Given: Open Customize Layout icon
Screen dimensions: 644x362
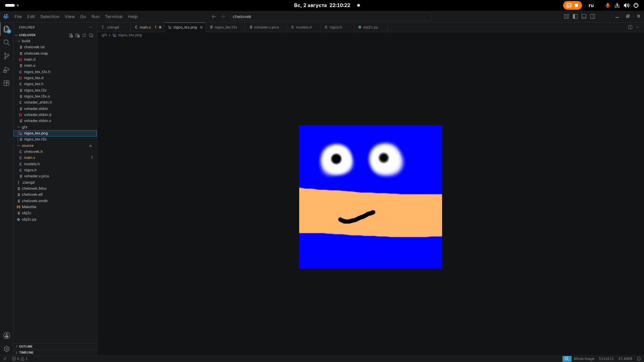Looking at the screenshot, I should (x=567, y=16).
